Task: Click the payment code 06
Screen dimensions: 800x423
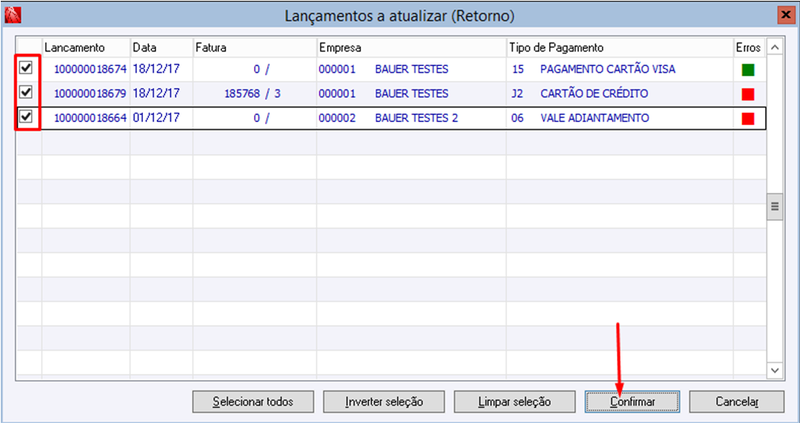Action: pyautogui.click(x=517, y=118)
